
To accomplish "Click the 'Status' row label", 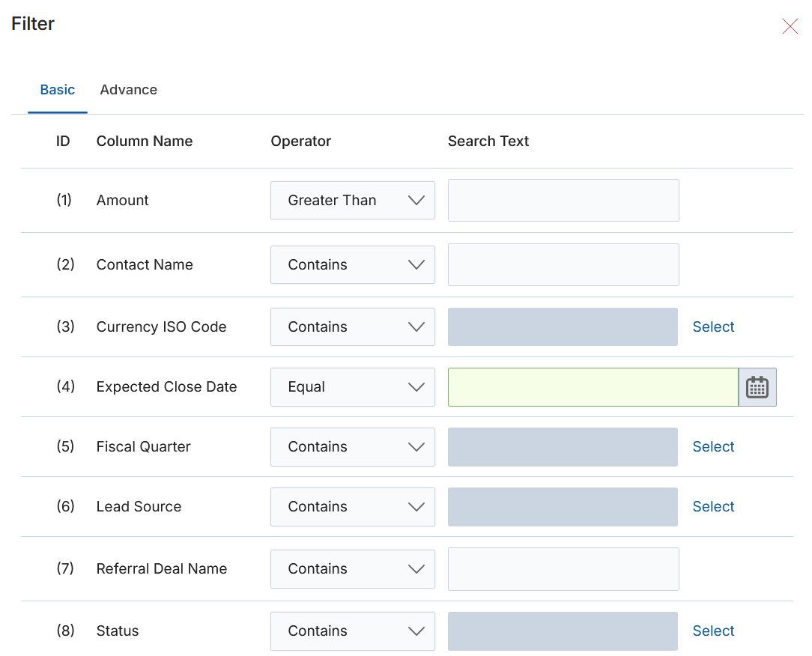I will coord(118,631).
